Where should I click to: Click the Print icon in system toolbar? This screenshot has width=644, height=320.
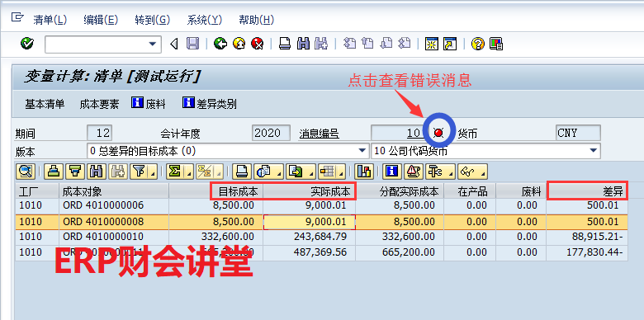[285, 44]
